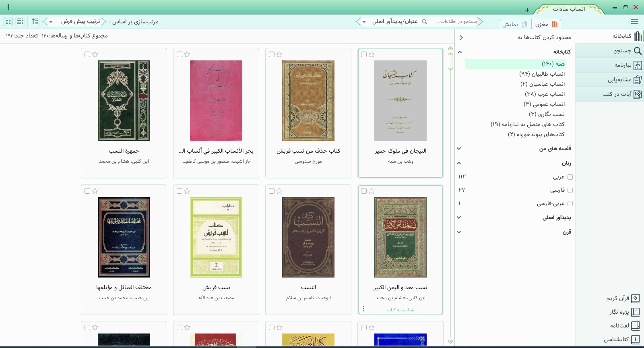The width and height of the screenshot is (644, 348).
Task: Open options dots on نسب معد و اليمن الكبير card
Action: click(363, 309)
